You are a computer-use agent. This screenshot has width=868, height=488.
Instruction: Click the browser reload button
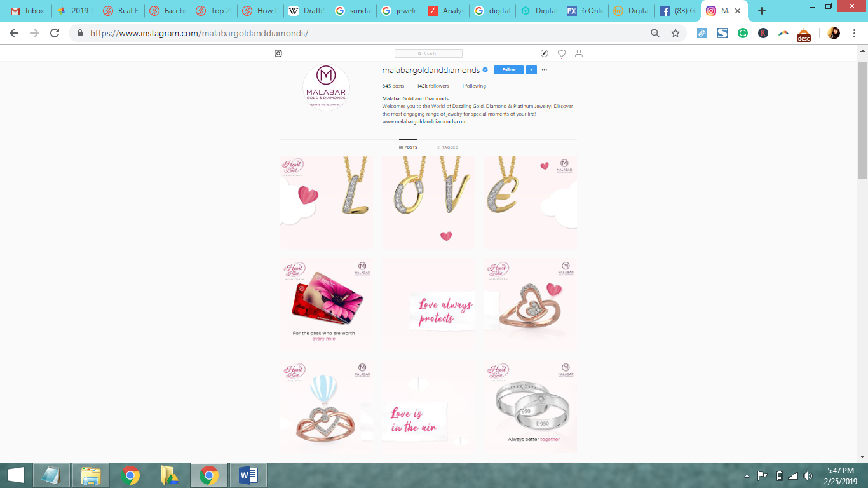(55, 33)
